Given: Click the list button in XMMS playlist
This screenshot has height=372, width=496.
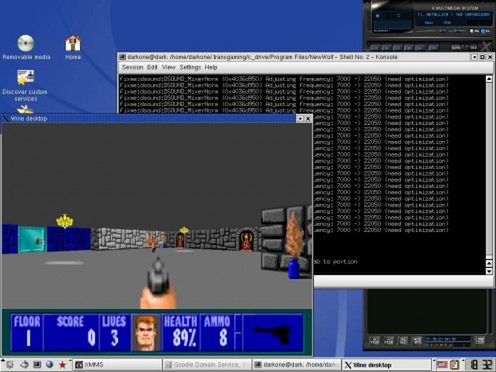Looking at the screenshot, I should [x=479, y=340].
